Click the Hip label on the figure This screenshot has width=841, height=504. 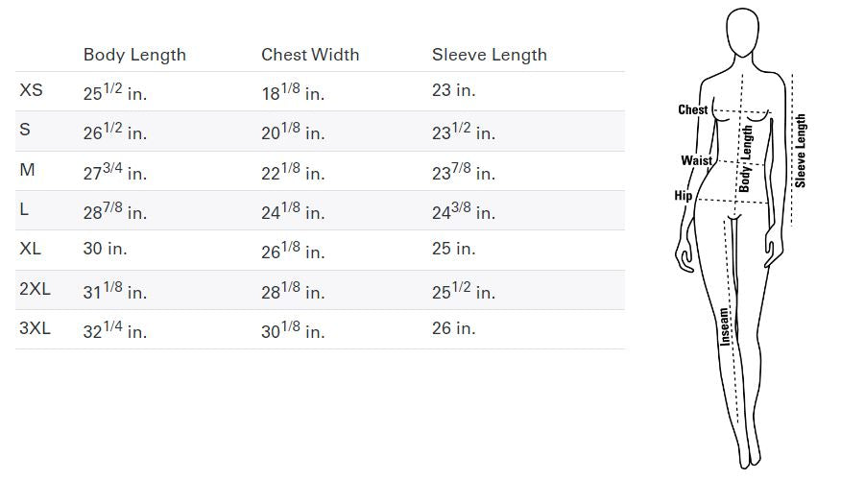(x=684, y=196)
